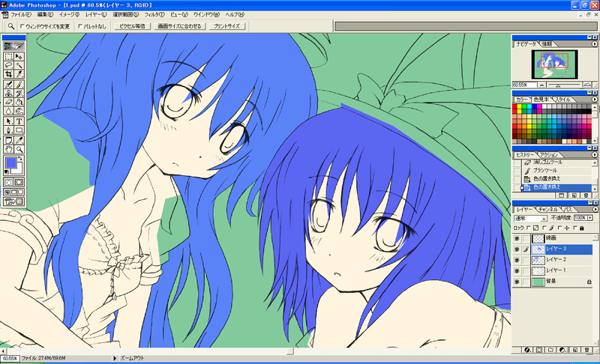Click the foreground blue color swatch

11,163
